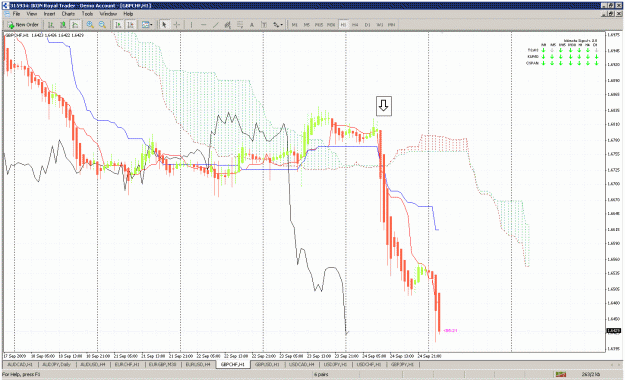
Task: Switch to the EURCHF,H1 chart tab
Action: (x=127, y=364)
